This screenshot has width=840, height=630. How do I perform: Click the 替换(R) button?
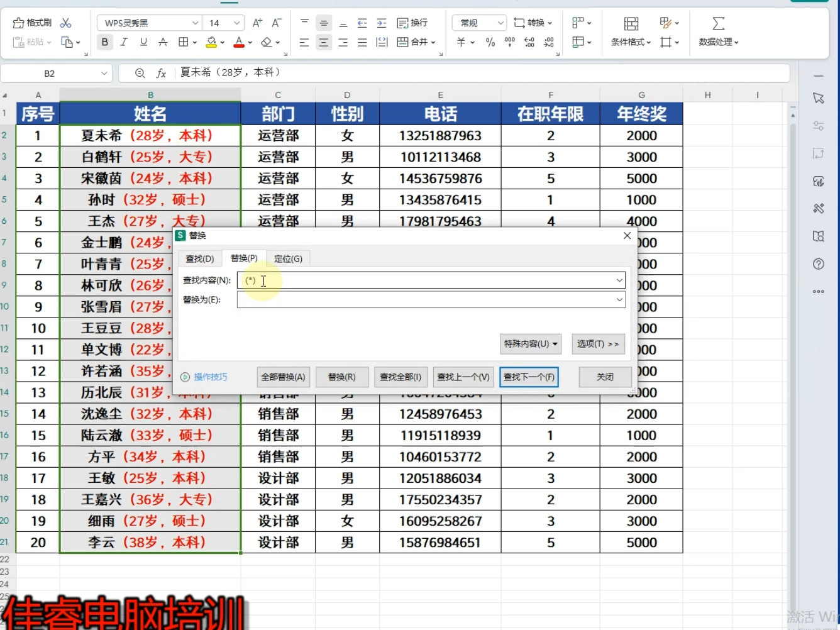[x=341, y=377]
